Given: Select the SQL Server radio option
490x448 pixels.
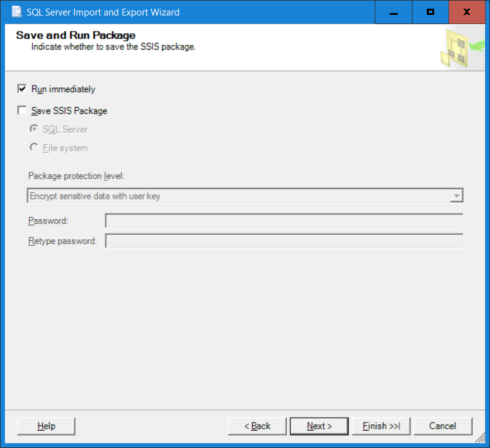Looking at the screenshot, I should coord(33,129).
